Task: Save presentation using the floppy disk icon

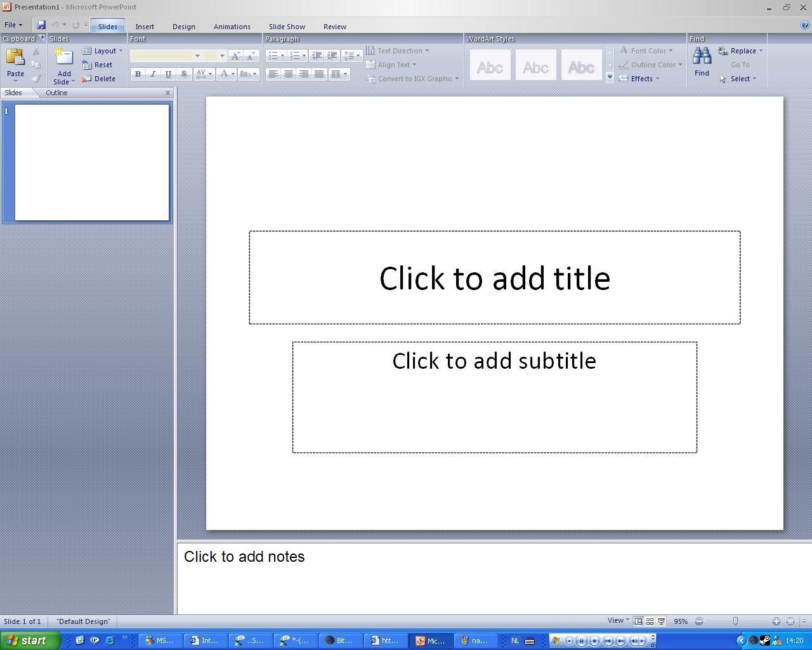Action: [x=41, y=25]
